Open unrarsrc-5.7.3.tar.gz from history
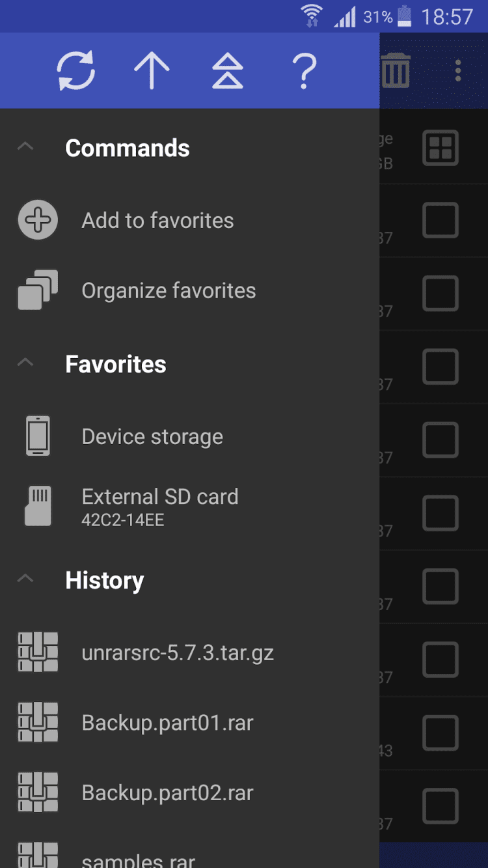Viewport: 488px width, 868px height. (x=178, y=652)
